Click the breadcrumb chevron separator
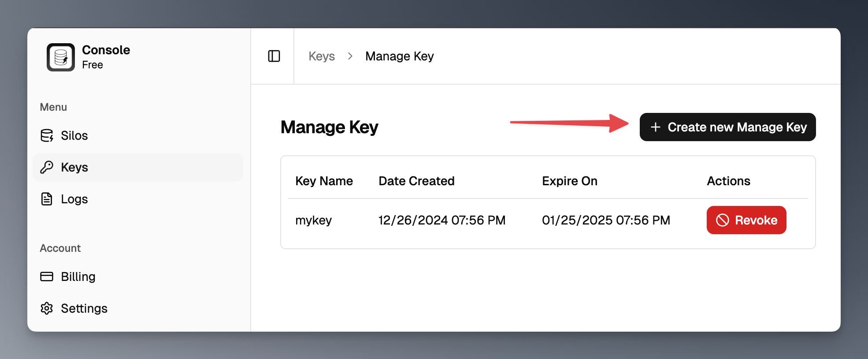Viewport: 868px width, 359px height. click(350, 56)
